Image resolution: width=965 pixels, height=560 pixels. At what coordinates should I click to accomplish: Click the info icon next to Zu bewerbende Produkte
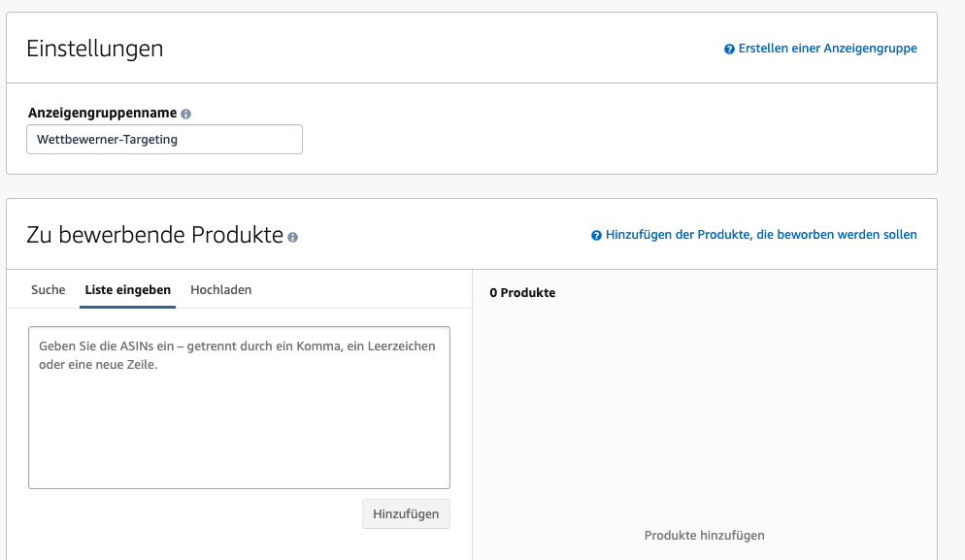(x=293, y=237)
